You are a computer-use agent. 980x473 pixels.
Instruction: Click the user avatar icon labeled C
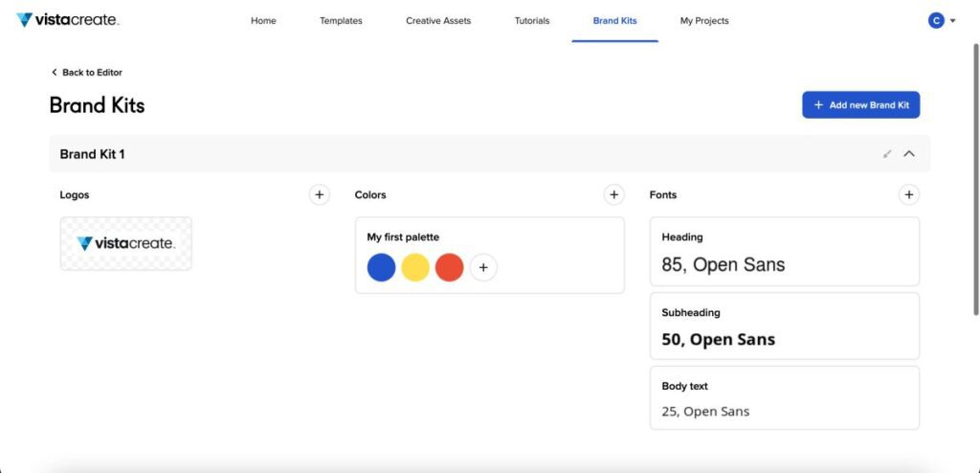click(936, 20)
